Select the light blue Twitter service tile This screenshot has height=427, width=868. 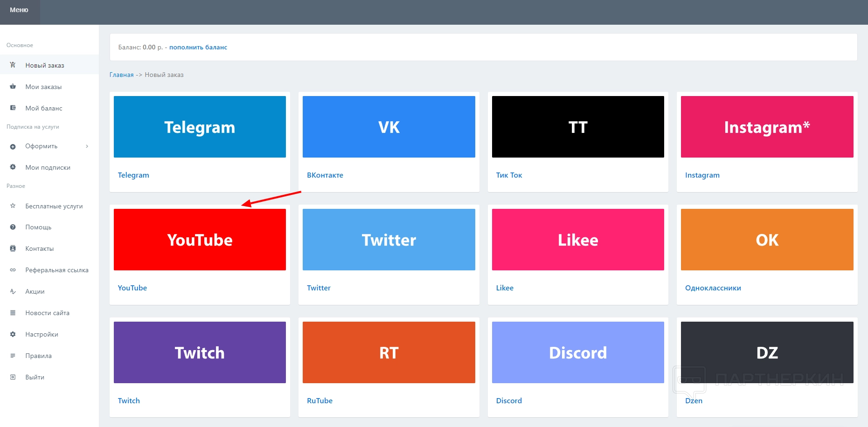coord(389,240)
